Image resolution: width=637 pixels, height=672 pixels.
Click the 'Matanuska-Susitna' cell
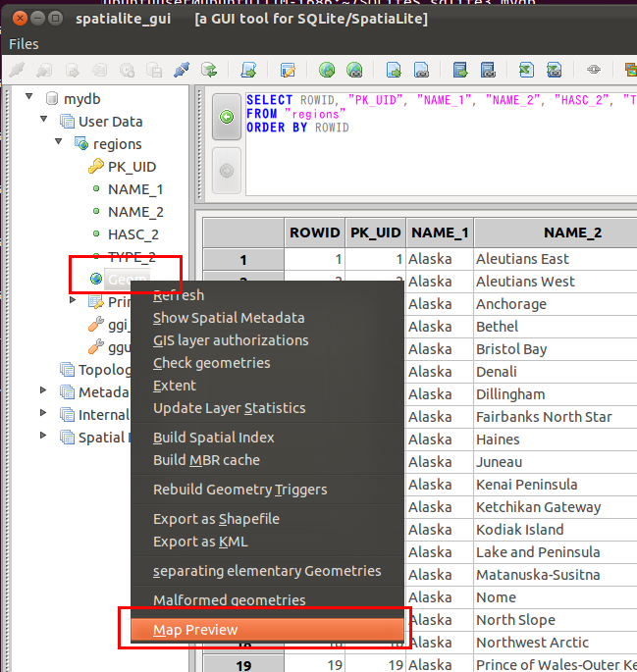pos(556,575)
